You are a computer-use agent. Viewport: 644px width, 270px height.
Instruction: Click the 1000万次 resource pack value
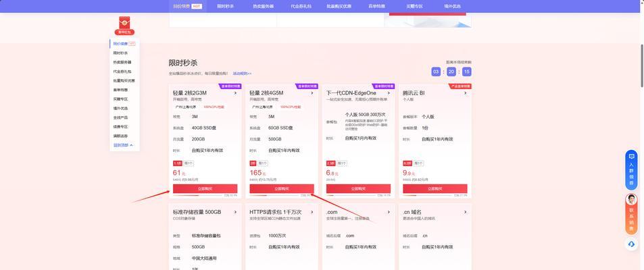point(277,236)
